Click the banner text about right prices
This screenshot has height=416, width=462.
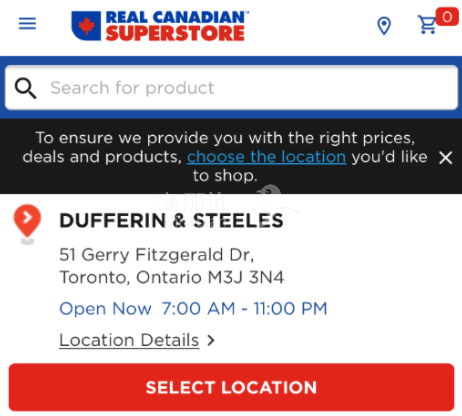(225, 157)
